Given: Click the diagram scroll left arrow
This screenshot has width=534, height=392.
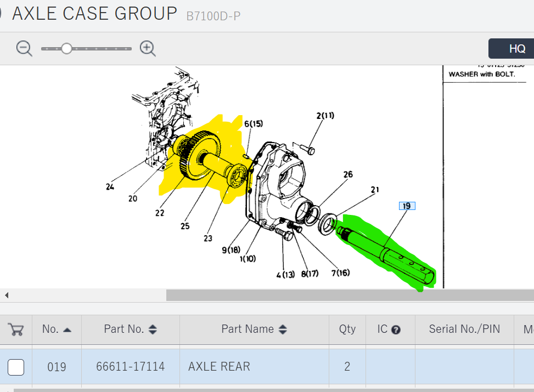Looking at the screenshot, I should tap(7, 296).
